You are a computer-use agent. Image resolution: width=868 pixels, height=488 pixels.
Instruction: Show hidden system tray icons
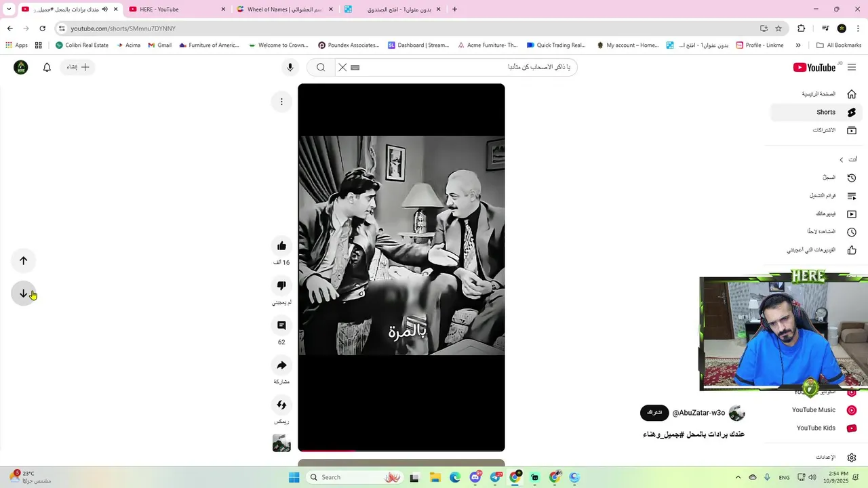[738, 477]
